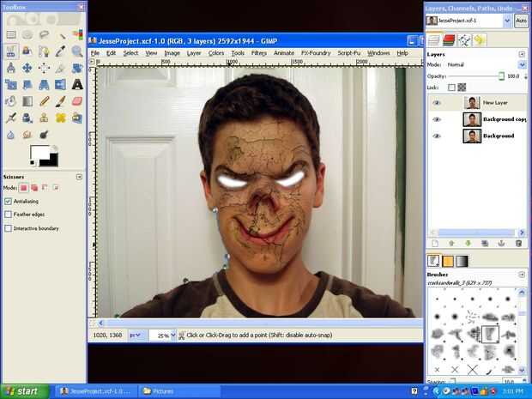This screenshot has height=399, width=532.
Task: Select the Free Select lasso tool
Action: (44, 34)
